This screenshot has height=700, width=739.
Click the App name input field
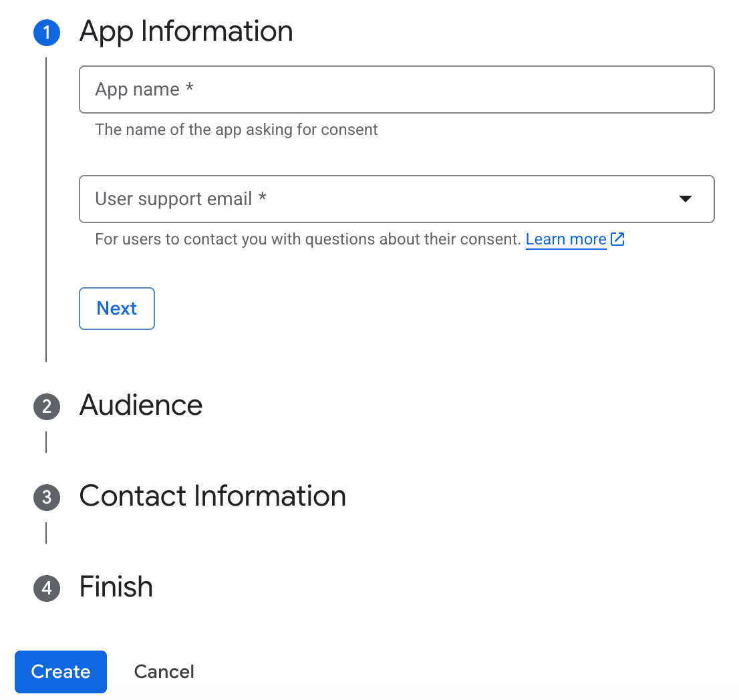[x=396, y=90]
